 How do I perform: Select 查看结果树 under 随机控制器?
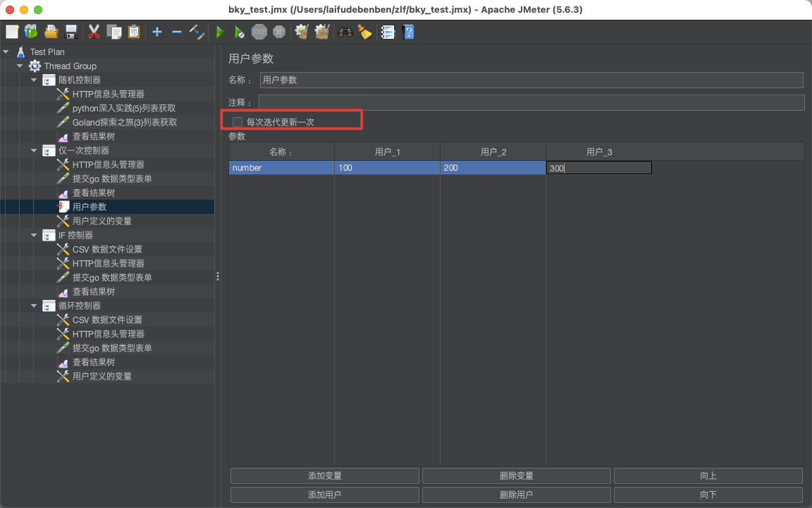coord(94,136)
